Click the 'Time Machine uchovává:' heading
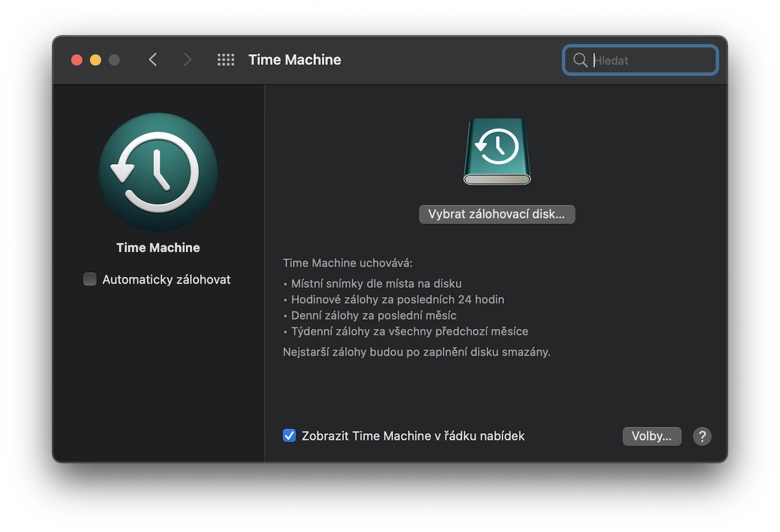 [x=348, y=263]
